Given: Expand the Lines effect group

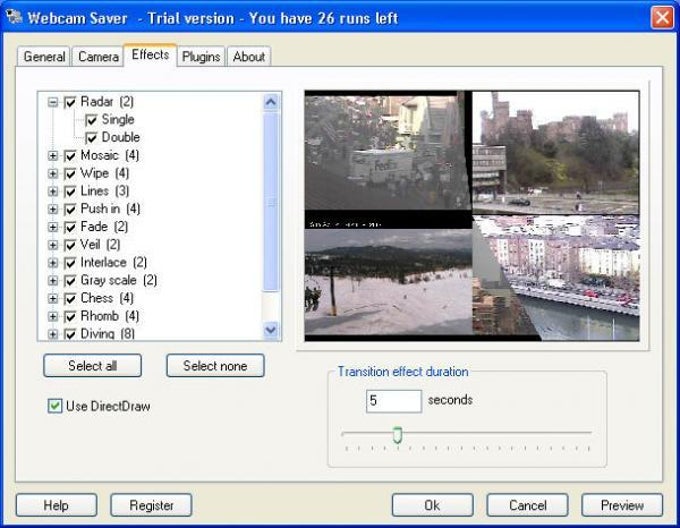Looking at the screenshot, I should pos(53,191).
